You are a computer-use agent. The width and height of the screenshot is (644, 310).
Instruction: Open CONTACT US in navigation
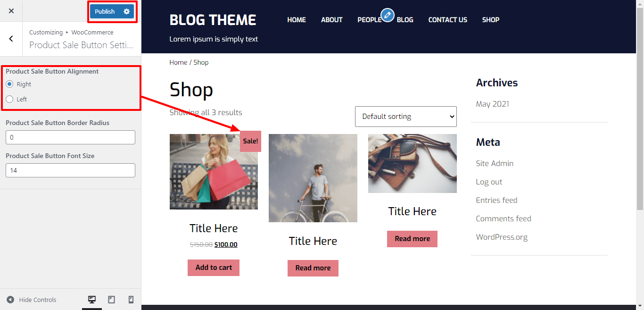pyautogui.click(x=448, y=20)
